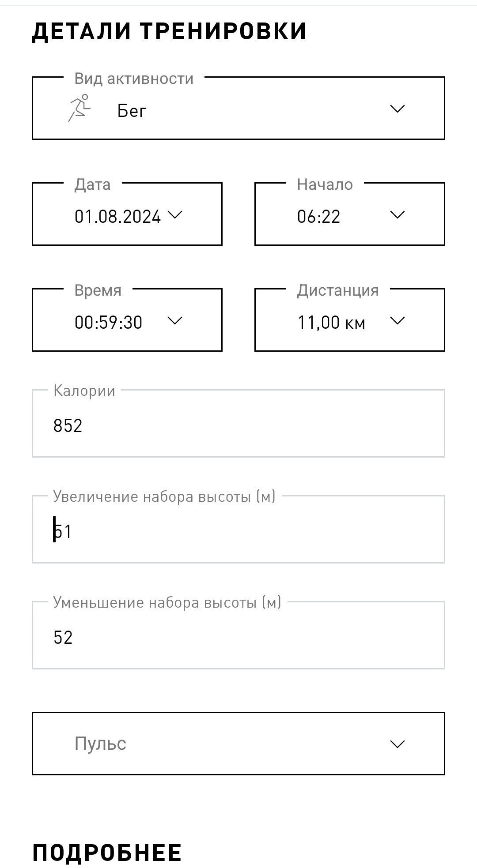Image resolution: width=477 pixels, height=868 pixels.
Task: Expand the duration time chevron
Action: [175, 321]
